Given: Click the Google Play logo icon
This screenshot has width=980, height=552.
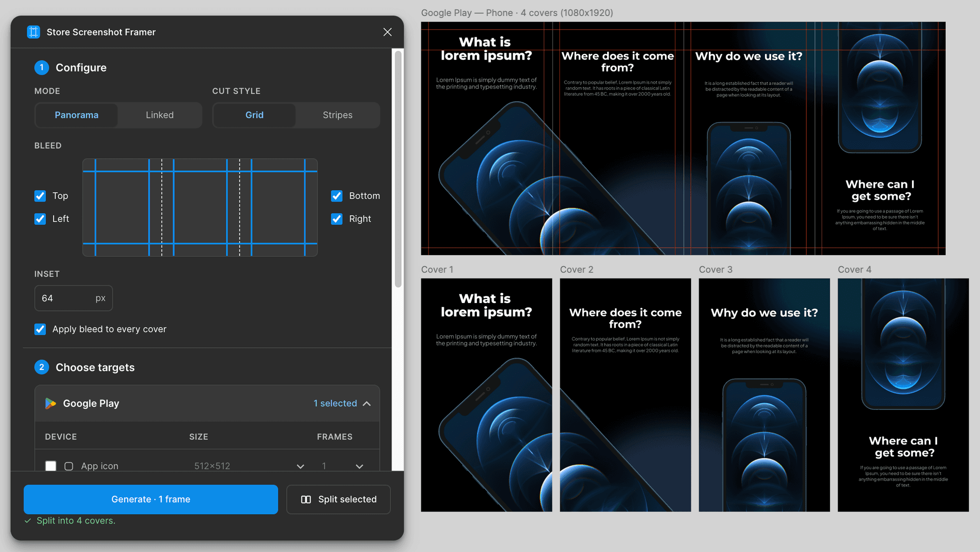Looking at the screenshot, I should click(51, 403).
